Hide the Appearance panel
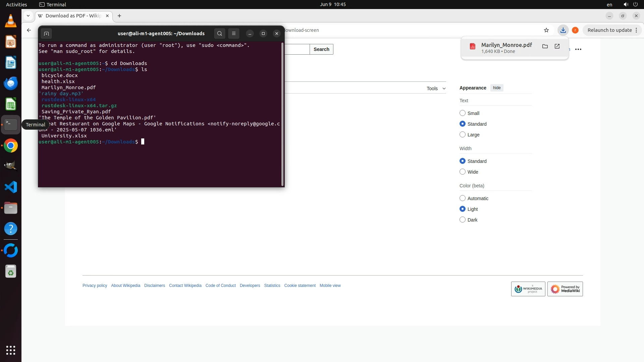The width and height of the screenshot is (644, 362). click(496, 88)
